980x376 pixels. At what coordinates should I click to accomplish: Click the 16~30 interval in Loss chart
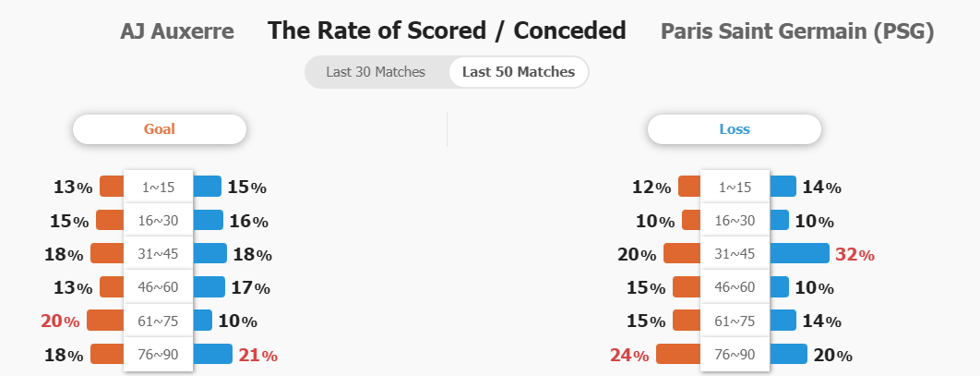click(x=735, y=220)
